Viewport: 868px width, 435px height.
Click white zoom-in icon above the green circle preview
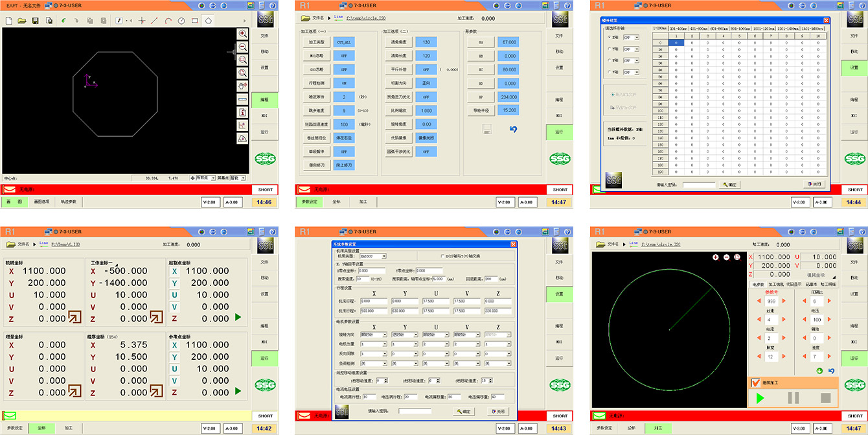716,257
